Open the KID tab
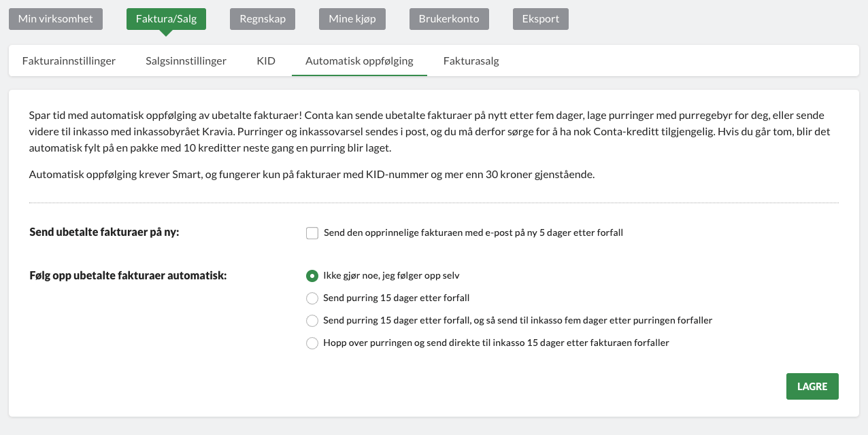The width and height of the screenshot is (868, 435). (x=266, y=60)
